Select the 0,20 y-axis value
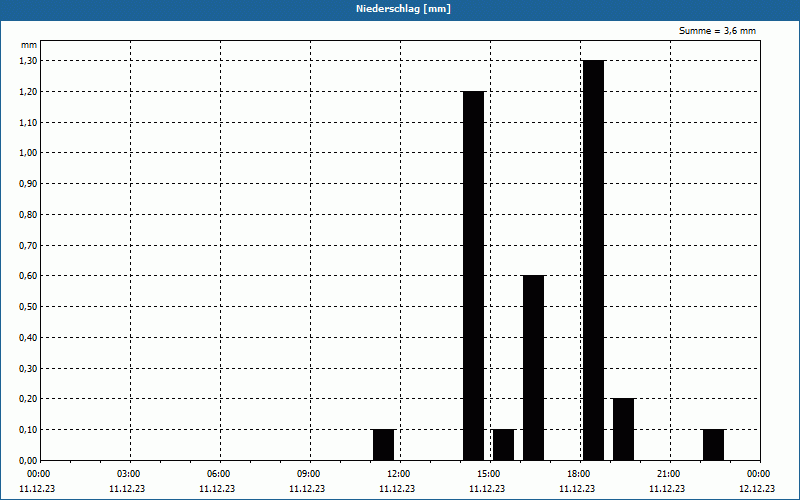This screenshot has width=800, height=500. 28,399
